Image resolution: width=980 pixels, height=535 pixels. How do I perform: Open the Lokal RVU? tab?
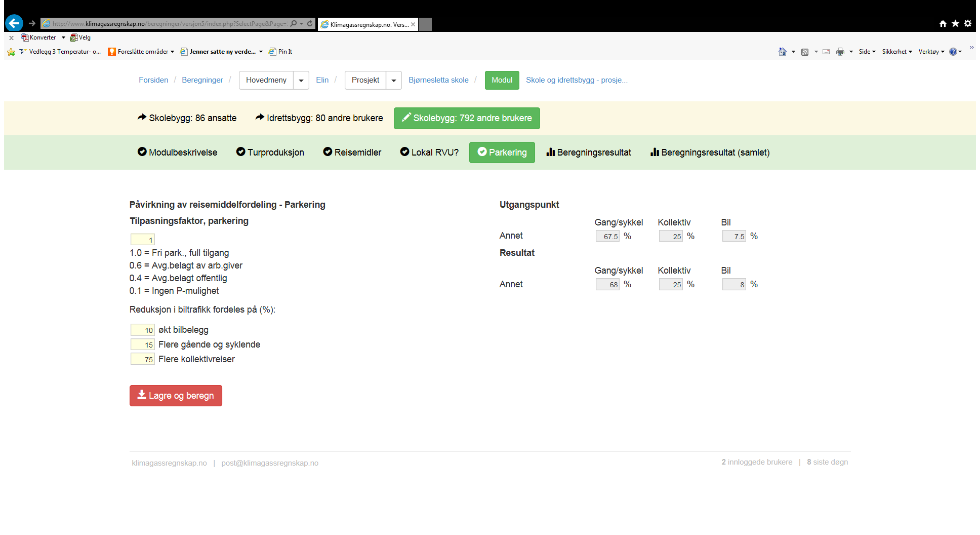pyautogui.click(x=429, y=152)
